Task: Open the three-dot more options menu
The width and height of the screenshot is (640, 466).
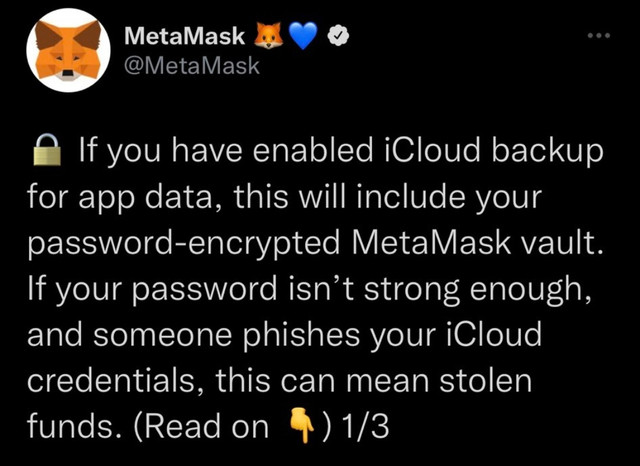Action: [599, 36]
